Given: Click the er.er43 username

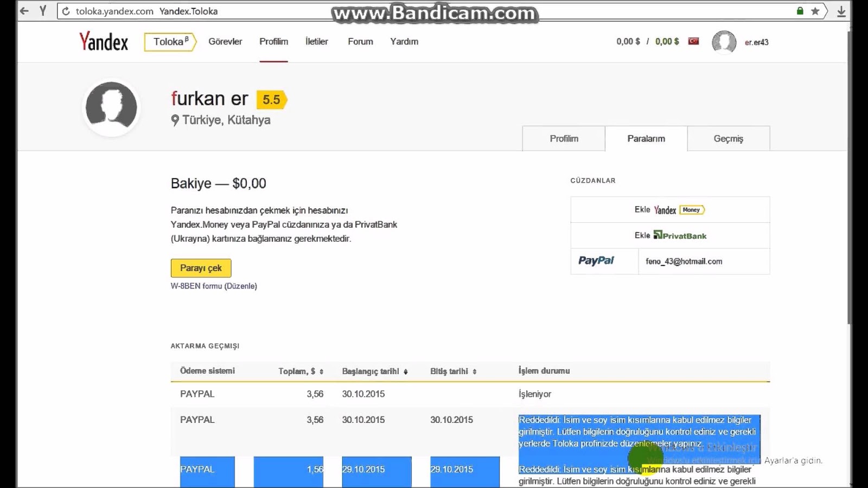Looking at the screenshot, I should tap(756, 42).
